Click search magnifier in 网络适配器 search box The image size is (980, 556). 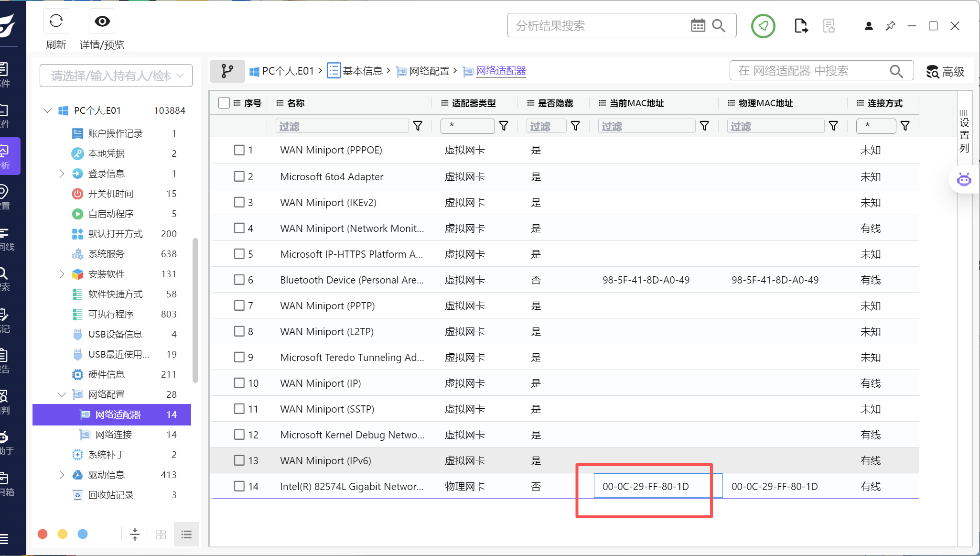[x=896, y=71]
